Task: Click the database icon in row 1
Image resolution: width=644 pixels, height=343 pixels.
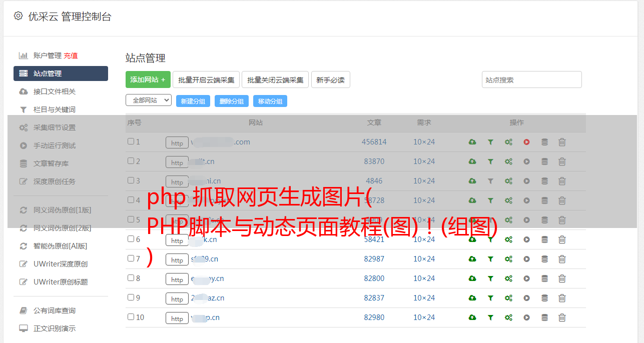Action: pyautogui.click(x=544, y=142)
